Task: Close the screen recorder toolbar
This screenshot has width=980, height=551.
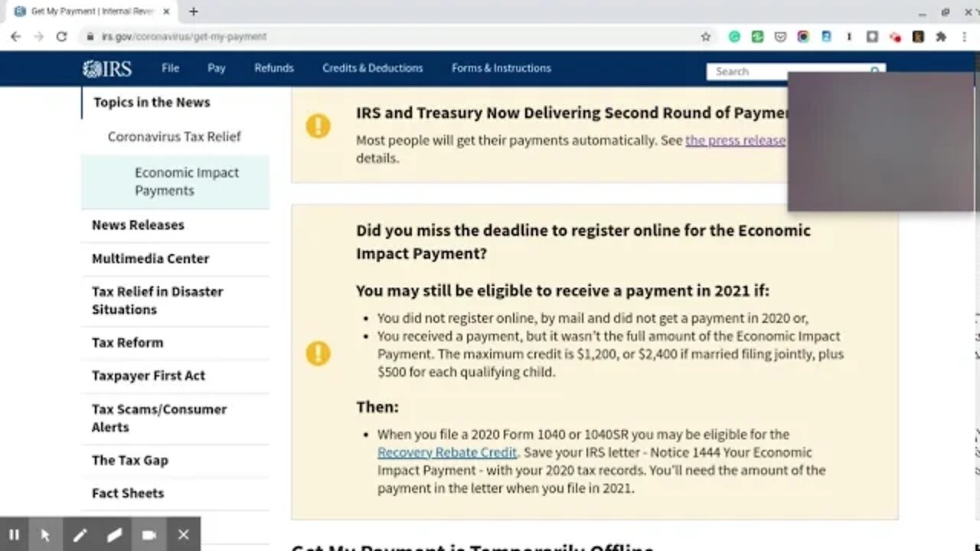Action: [184, 535]
